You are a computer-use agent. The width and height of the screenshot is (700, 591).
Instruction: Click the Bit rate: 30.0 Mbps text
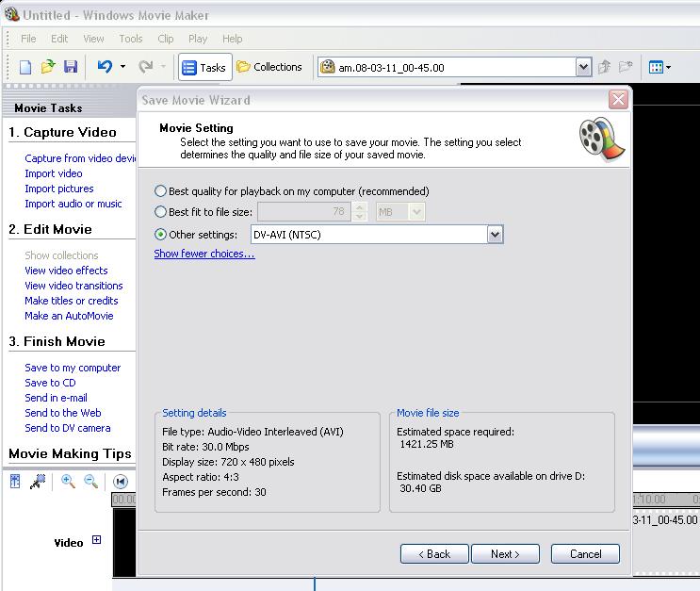point(205,447)
